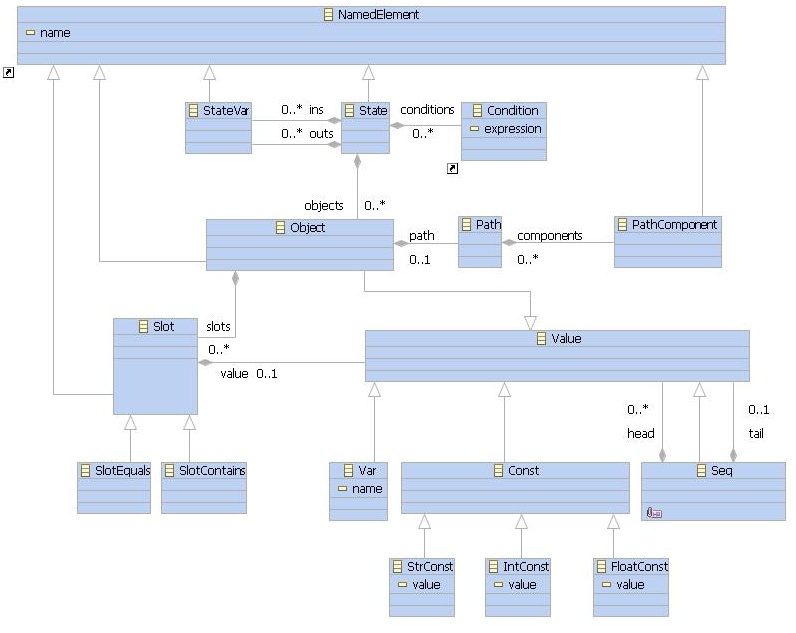
Task: Select the Var class icon
Action: 348,471
